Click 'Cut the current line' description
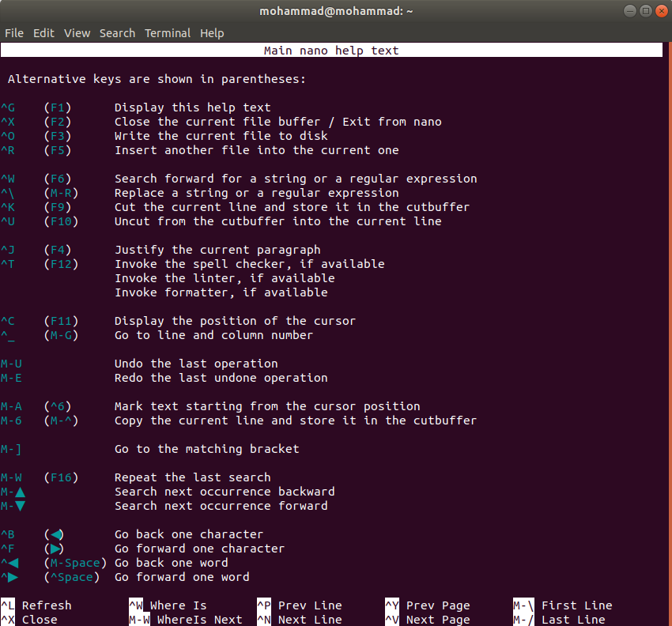Screen dimensions: 672x626 (293, 207)
